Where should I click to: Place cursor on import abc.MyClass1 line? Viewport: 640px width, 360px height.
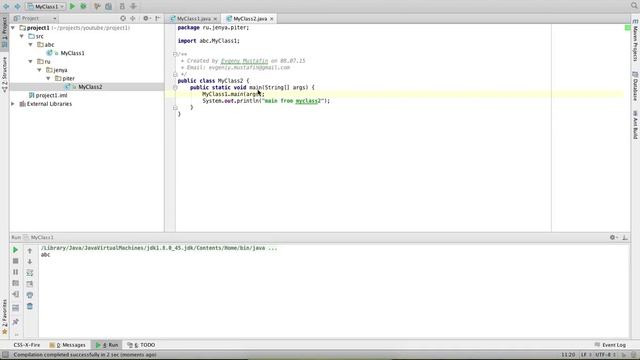209,41
